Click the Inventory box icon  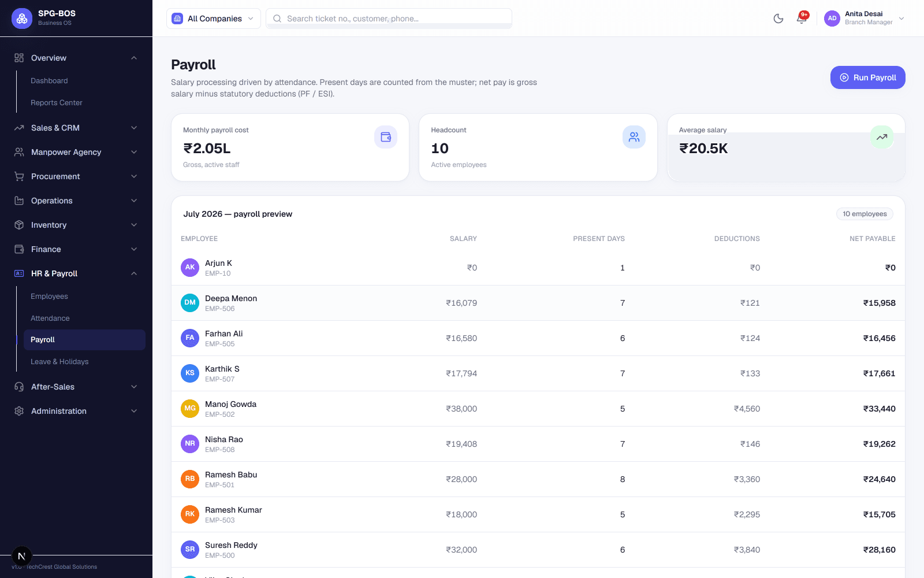coord(19,225)
